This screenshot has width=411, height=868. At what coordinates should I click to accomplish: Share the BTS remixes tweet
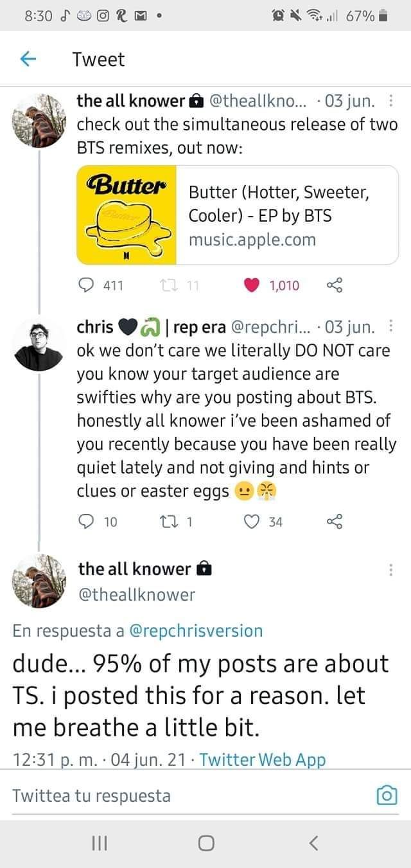[x=334, y=285]
